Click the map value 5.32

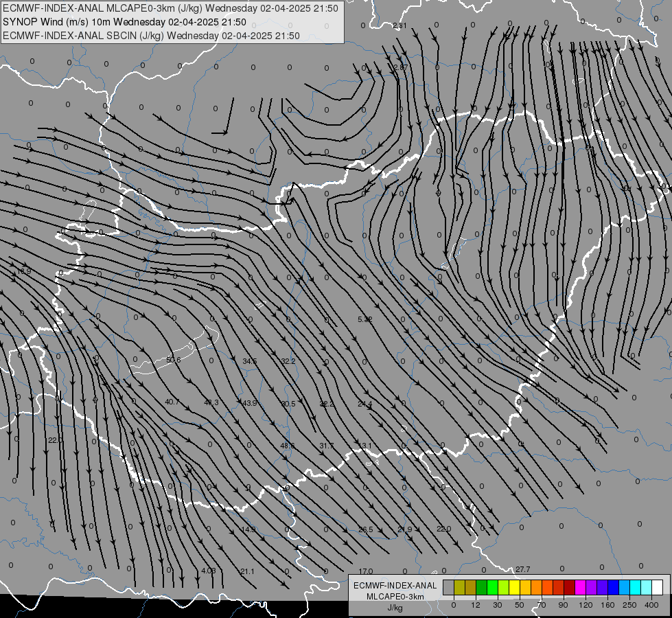[365, 319]
